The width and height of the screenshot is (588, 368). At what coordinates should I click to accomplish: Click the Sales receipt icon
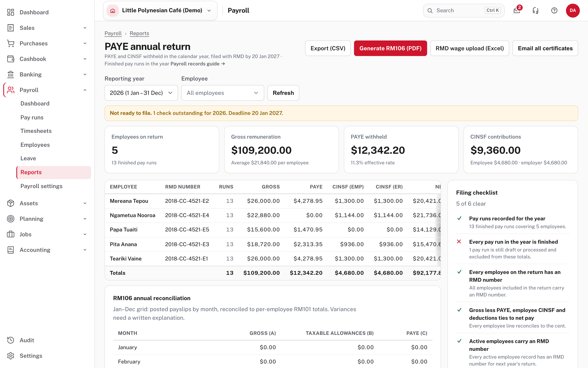(x=10, y=28)
